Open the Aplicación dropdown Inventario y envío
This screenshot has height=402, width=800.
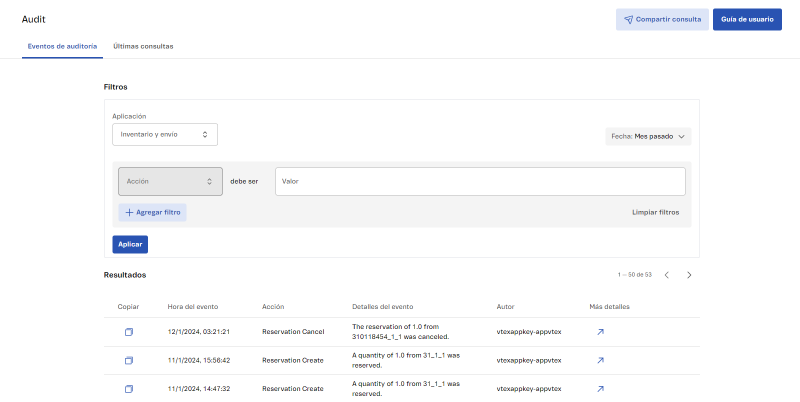click(x=165, y=134)
